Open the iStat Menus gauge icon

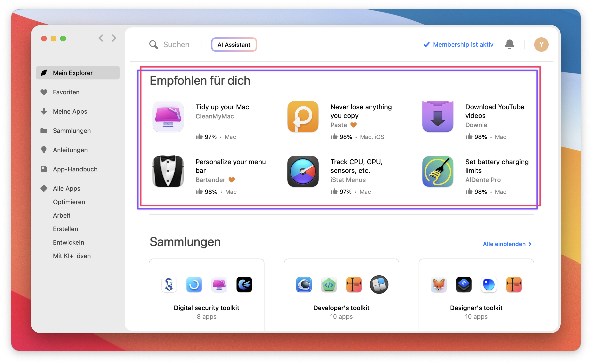pyautogui.click(x=303, y=171)
